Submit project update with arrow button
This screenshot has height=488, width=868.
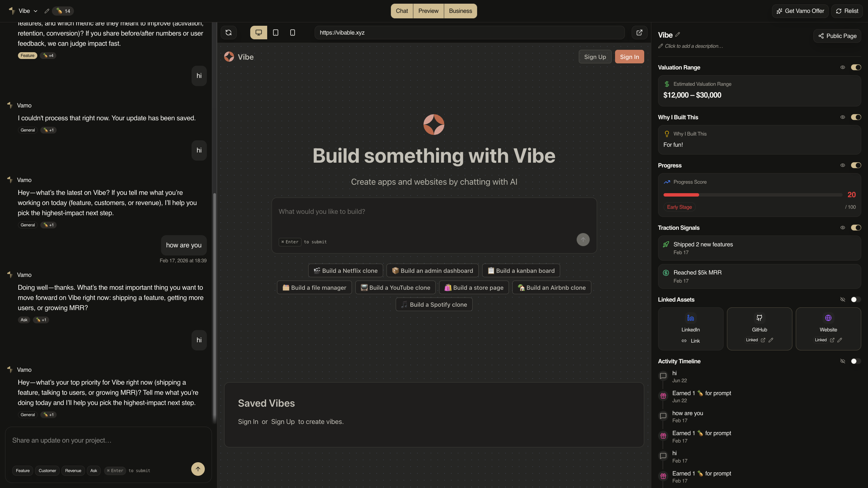[x=198, y=469]
